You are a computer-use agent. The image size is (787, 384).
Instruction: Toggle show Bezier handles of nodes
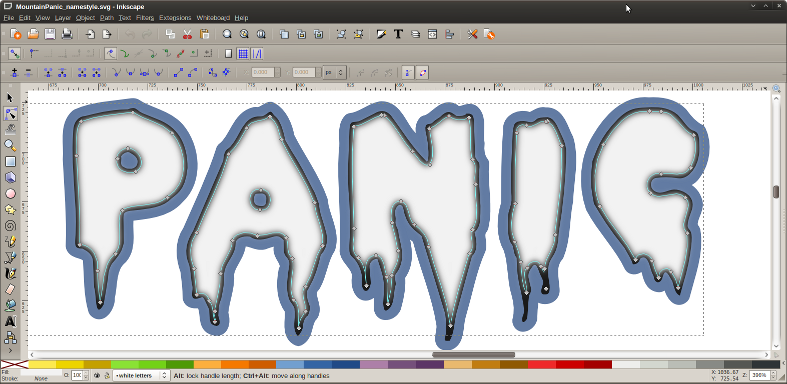point(408,73)
